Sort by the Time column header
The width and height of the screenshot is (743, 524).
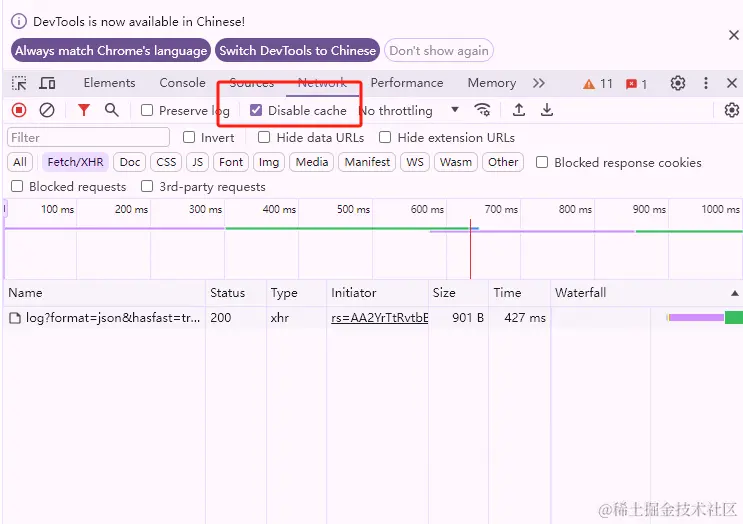pyautogui.click(x=519, y=293)
